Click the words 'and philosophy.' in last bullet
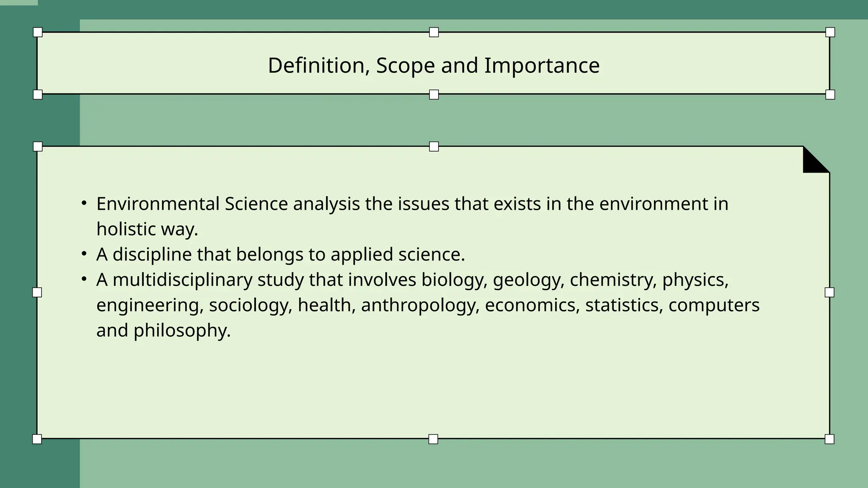 164,330
